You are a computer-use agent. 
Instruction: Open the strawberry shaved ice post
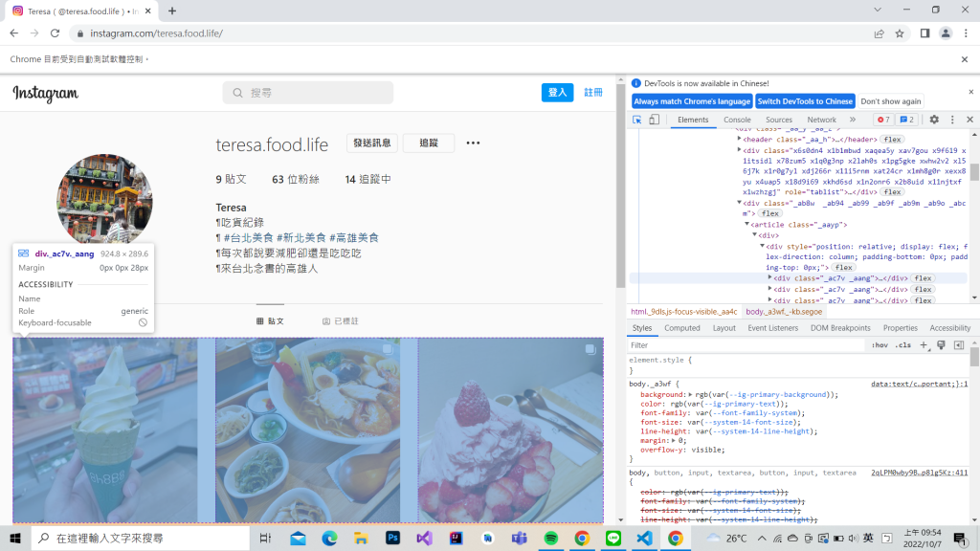(x=511, y=430)
